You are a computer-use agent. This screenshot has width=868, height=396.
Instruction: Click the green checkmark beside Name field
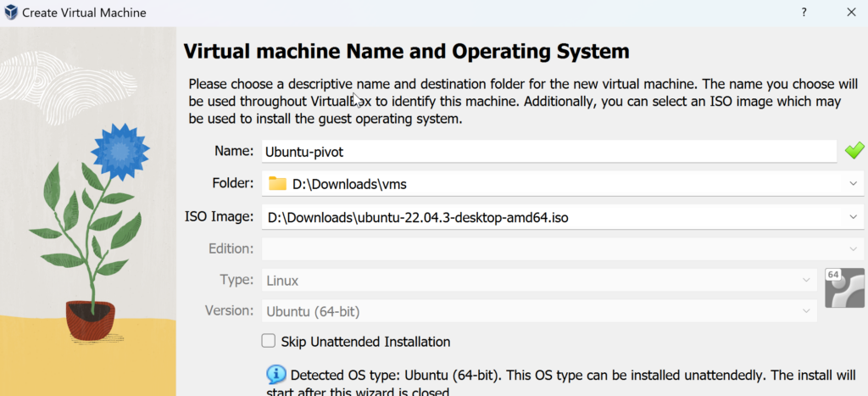[854, 150]
